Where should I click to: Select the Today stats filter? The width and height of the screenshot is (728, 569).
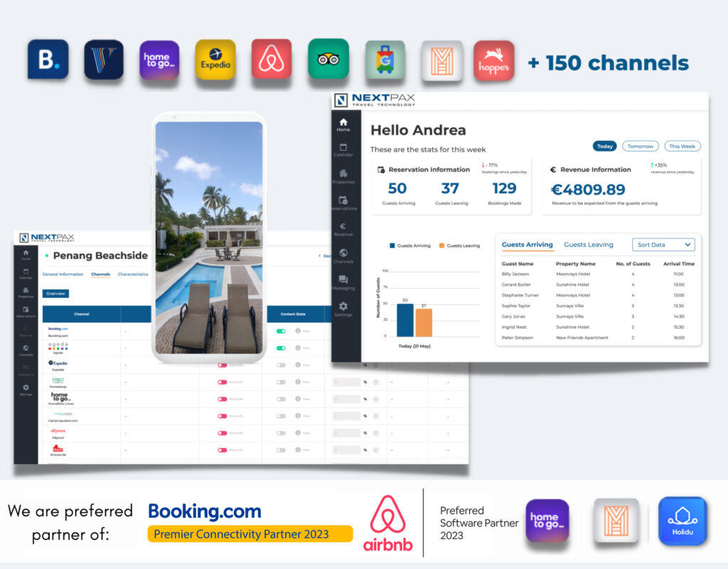605,147
